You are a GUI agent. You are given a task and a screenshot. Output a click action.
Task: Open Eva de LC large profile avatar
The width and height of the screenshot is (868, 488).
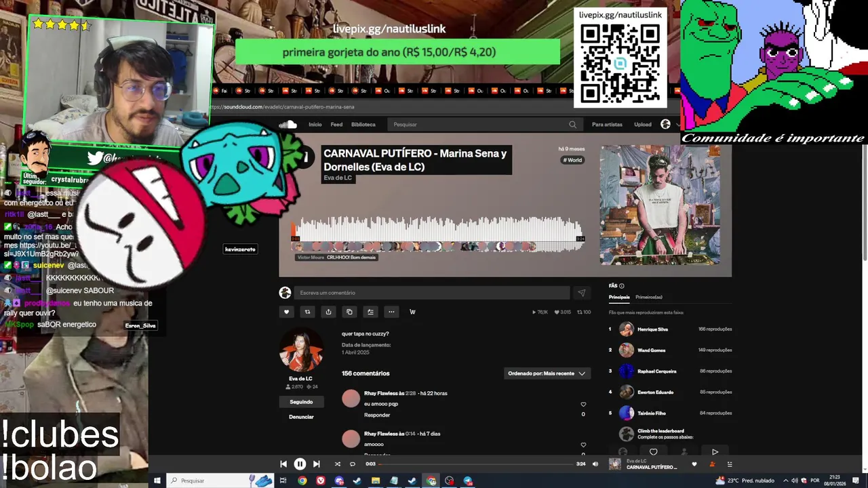tap(301, 350)
